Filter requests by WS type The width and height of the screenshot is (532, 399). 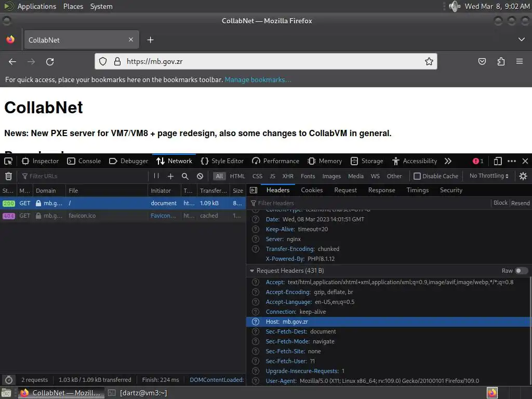pyautogui.click(x=375, y=176)
